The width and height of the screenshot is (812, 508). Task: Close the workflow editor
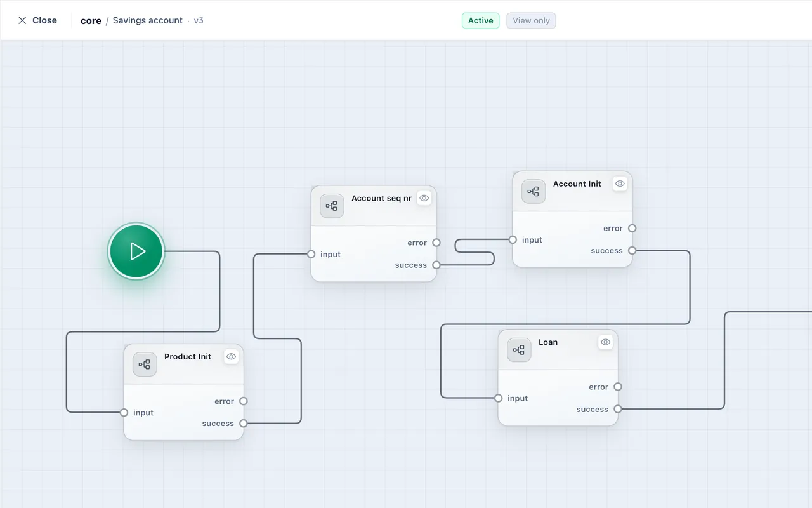pyautogui.click(x=37, y=20)
